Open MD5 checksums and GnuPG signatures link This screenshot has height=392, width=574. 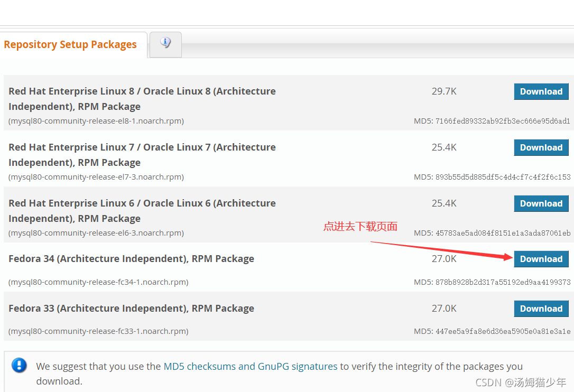tap(251, 367)
